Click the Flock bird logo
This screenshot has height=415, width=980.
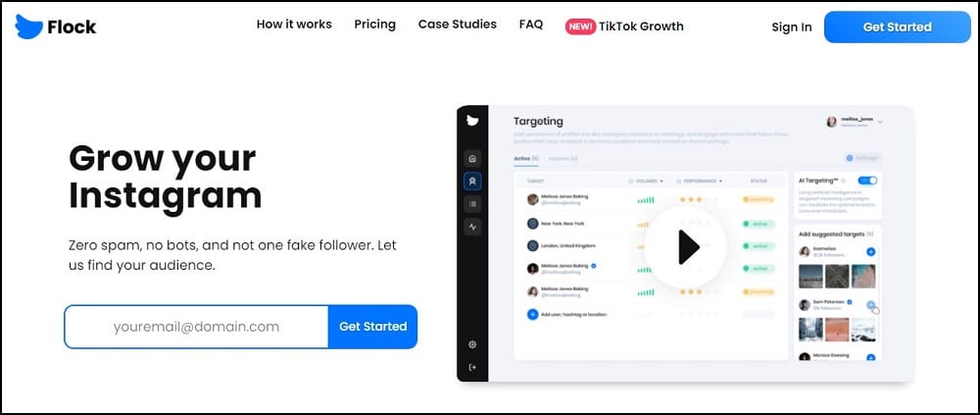click(29, 26)
